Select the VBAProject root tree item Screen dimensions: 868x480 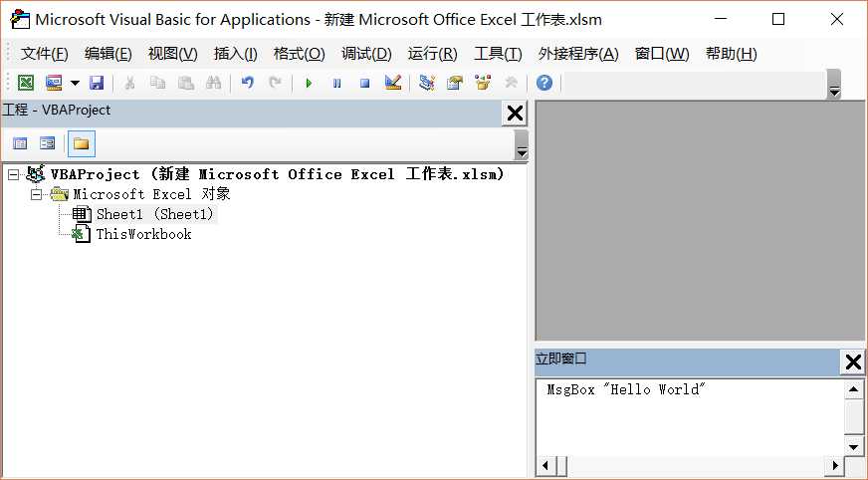pos(278,174)
